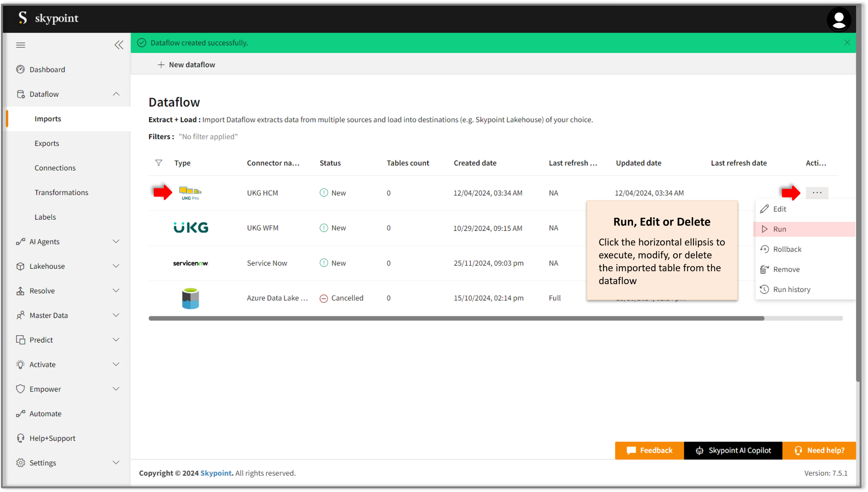Collapse sidebar with double chevron icon
868x492 pixels.
coord(119,45)
